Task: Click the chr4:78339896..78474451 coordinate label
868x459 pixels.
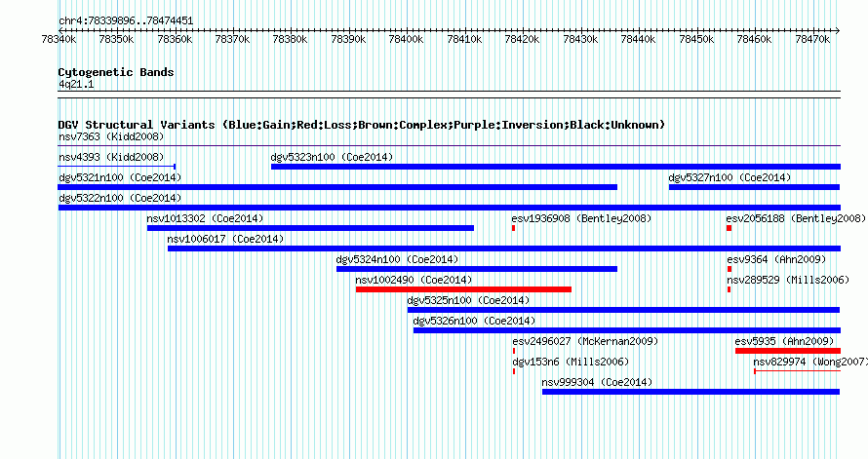Action: 126,21
